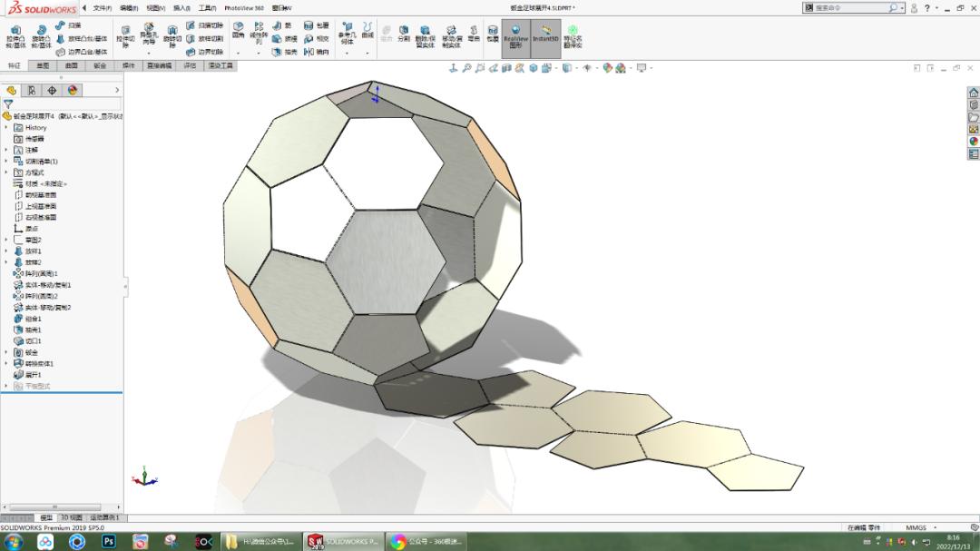The height and width of the screenshot is (551, 980).
Task: Click the help (?) button at top right
Action: tap(927, 7)
